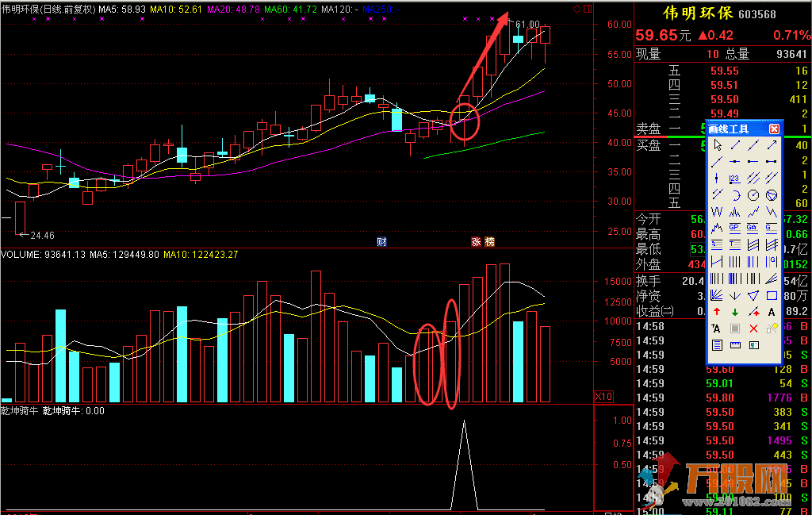Choose the blue rectangle drawing tool

(x=772, y=295)
